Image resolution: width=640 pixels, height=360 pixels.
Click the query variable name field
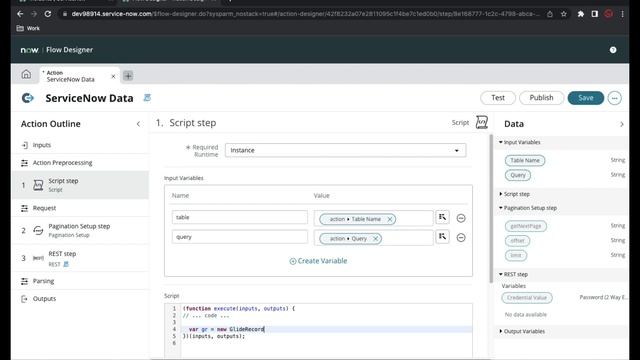click(x=240, y=237)
